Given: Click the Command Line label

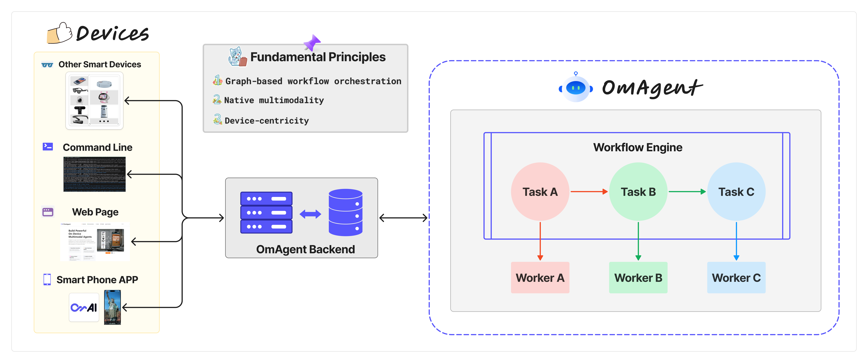Looking at the screenshot, I should pos(97,148).
